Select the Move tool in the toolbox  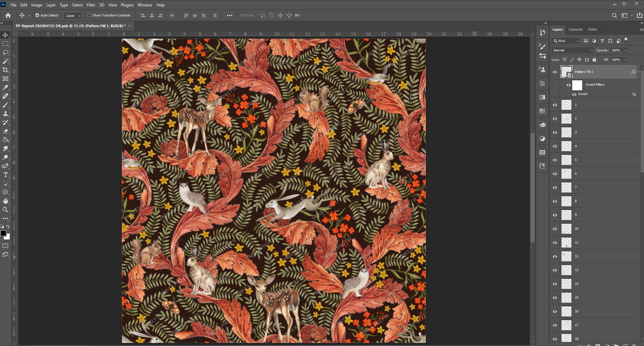pos(6,35)
